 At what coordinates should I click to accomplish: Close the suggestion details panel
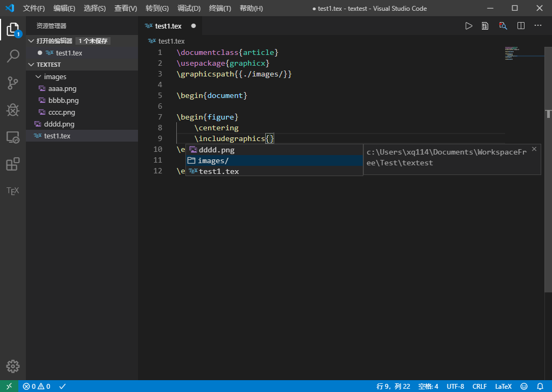[534, 149]
